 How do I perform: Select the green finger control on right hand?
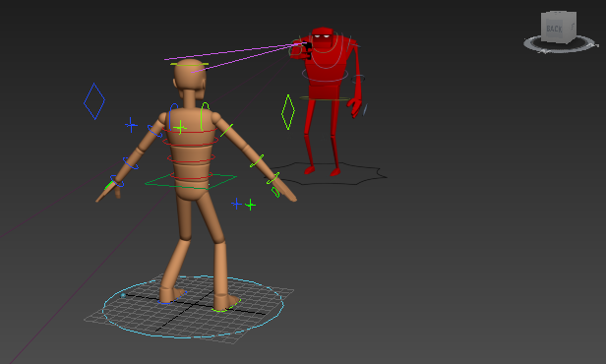(275, 192)
